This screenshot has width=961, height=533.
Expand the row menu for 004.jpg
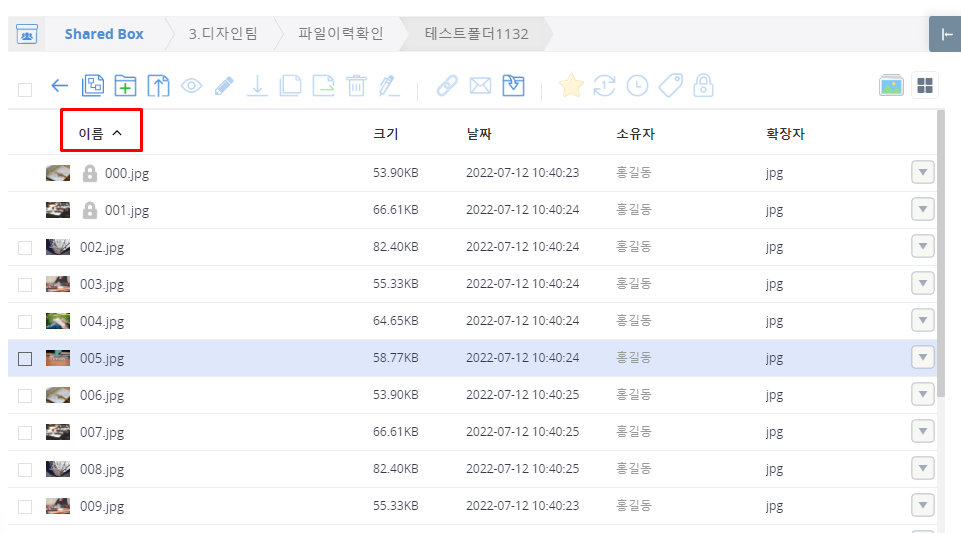[922, 321]
